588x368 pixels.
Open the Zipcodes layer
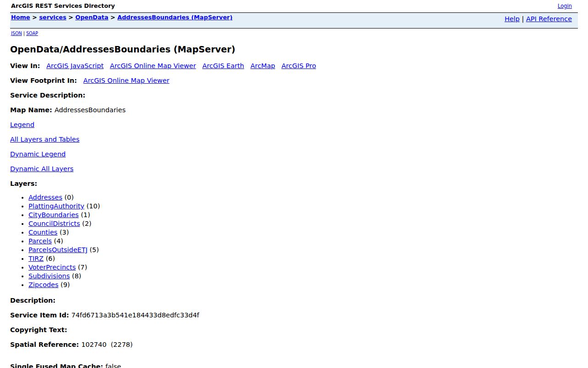(43, 285)
